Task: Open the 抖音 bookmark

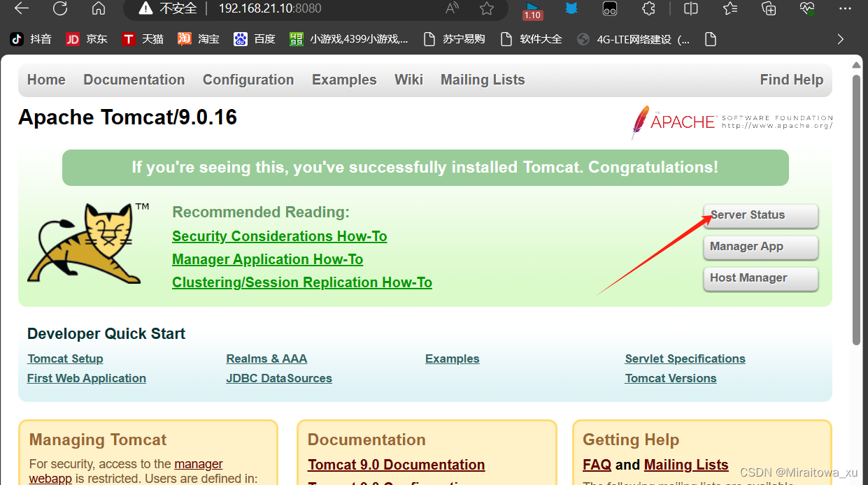Action: tap(31, 39)
